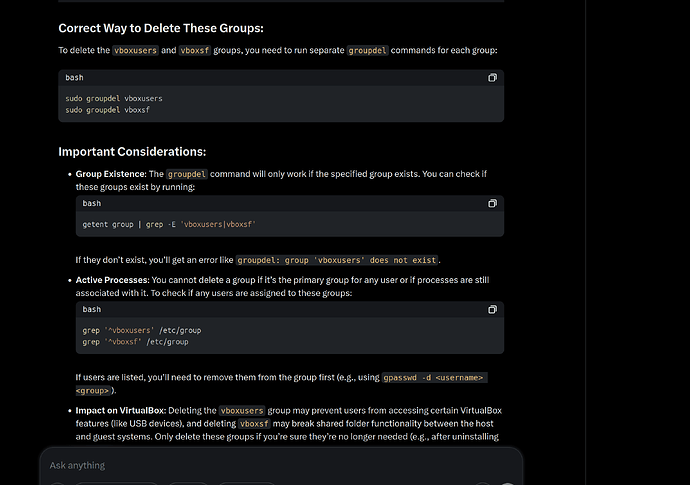Click 'vboxusers' inline code in the VirtualBox bullet
690x485 pixels.
(x=241, y=410)
